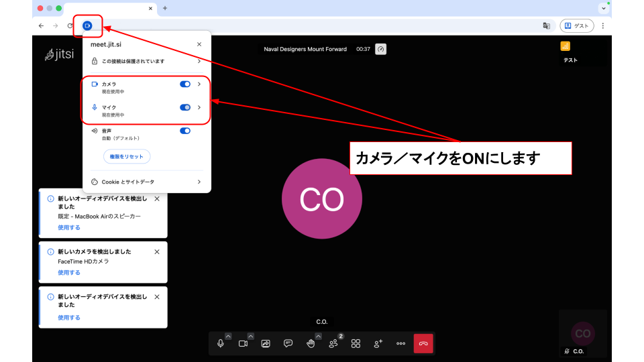Viewport: 644px width, 362px height.
Task: Click 権限をリセット button
Action: click(127, 156)
